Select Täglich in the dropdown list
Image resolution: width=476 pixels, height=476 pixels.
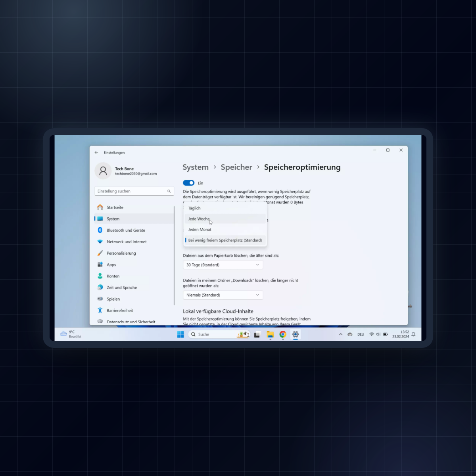click(x=225, y=208)
